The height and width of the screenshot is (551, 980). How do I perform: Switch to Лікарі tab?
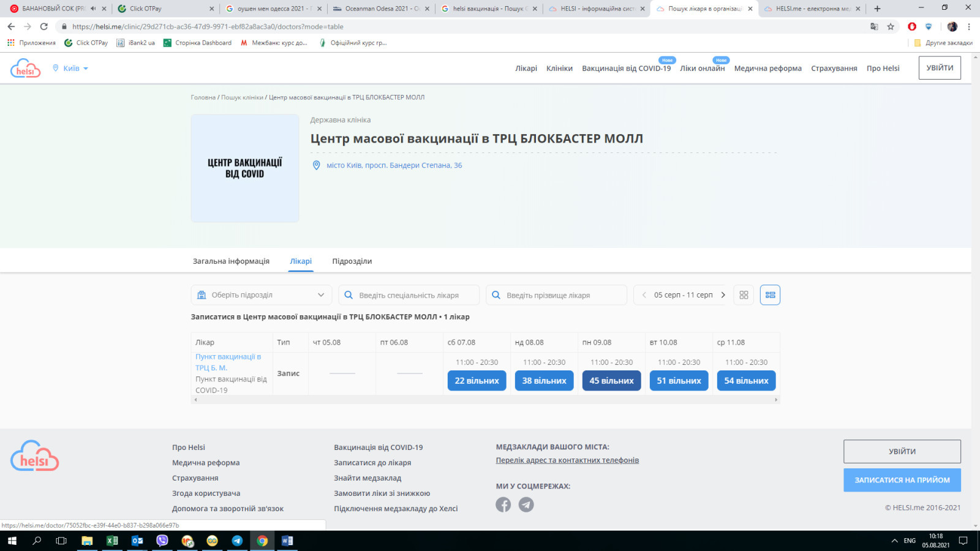[301, 261]
